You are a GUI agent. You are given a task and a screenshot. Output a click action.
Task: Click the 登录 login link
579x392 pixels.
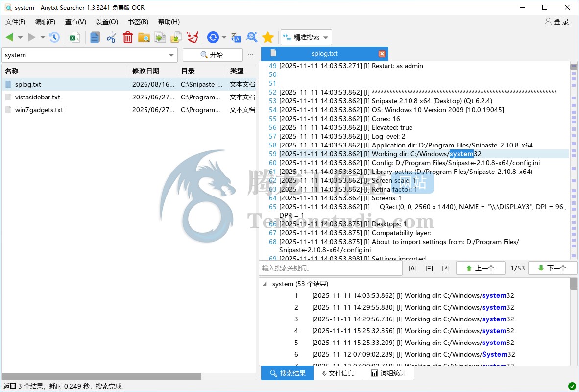pos(561,22)
